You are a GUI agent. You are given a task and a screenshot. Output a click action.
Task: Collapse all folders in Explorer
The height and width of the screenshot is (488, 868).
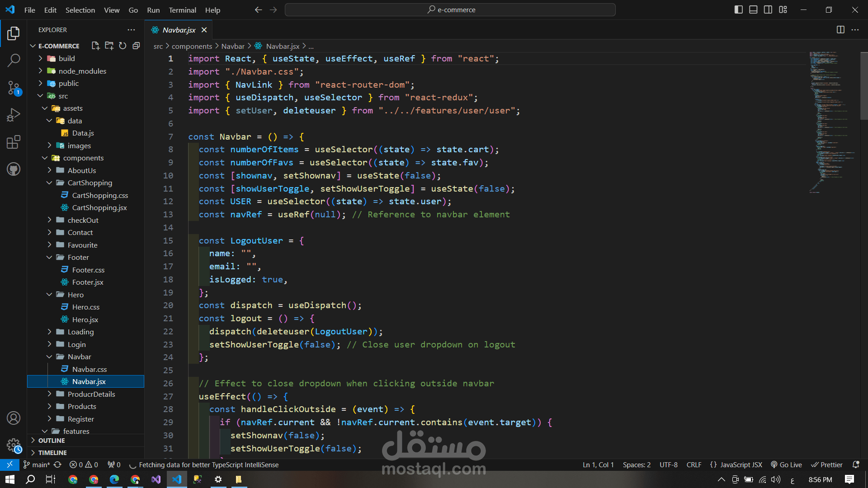pos(136,46)
